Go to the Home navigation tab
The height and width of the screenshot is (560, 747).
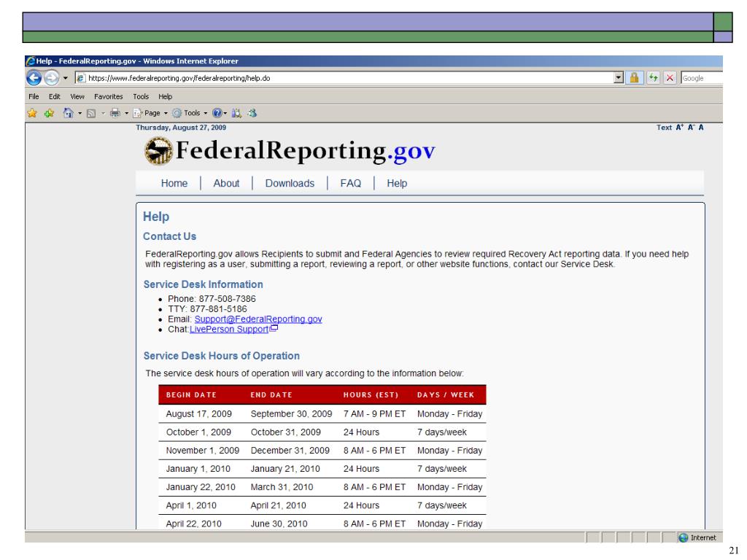[x=174, y=183]
